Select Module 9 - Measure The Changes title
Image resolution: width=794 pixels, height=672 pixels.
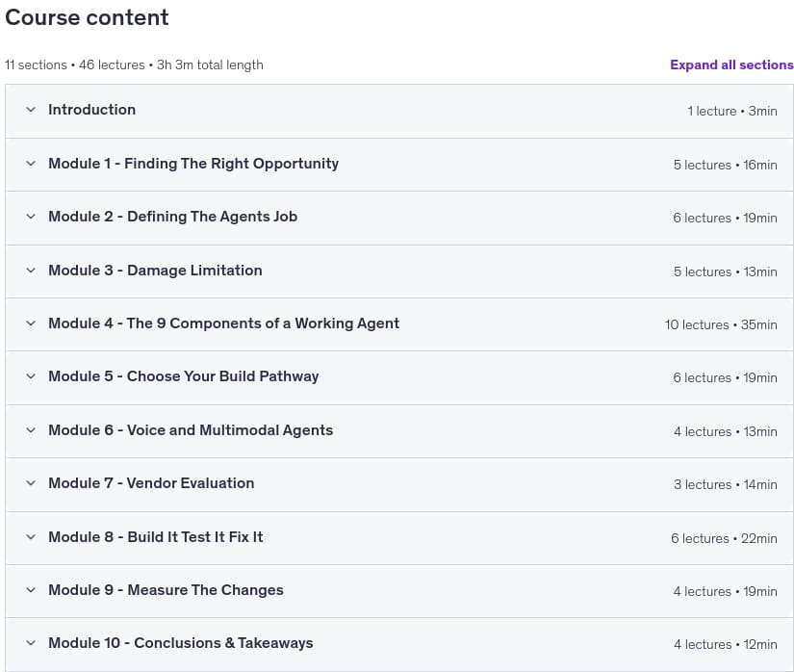pyautogui.click(x=166, y=590)
